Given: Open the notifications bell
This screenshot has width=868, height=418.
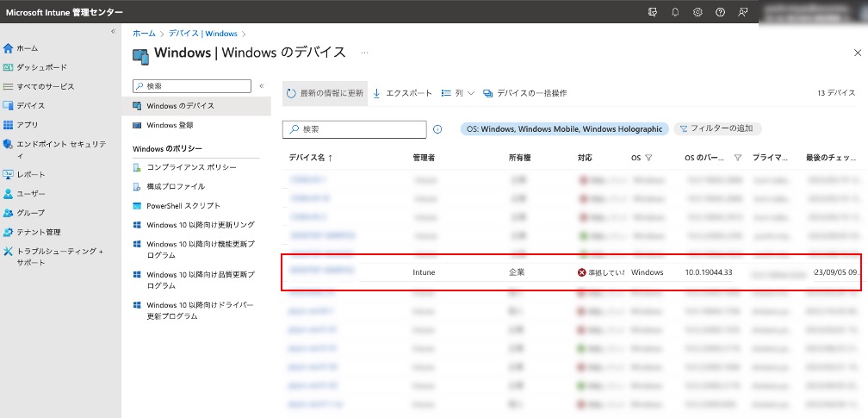Looking at the screenshot, I should coord(675,12).
